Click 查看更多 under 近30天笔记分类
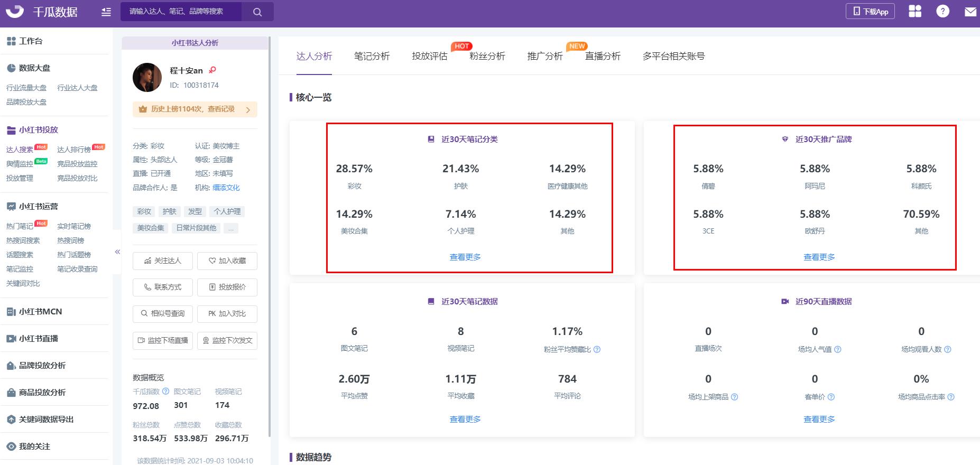The width and height of the screenshot is (980, 465). coord(465,257)
